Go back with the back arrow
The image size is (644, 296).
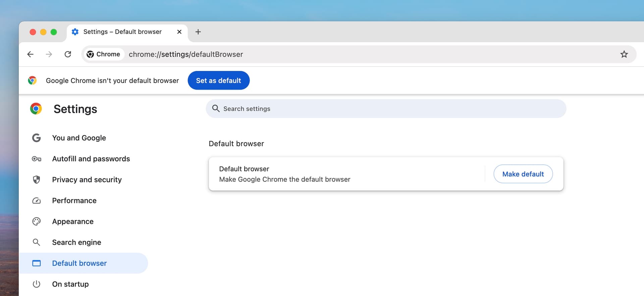pyautogui.click(x=30, y=54)
